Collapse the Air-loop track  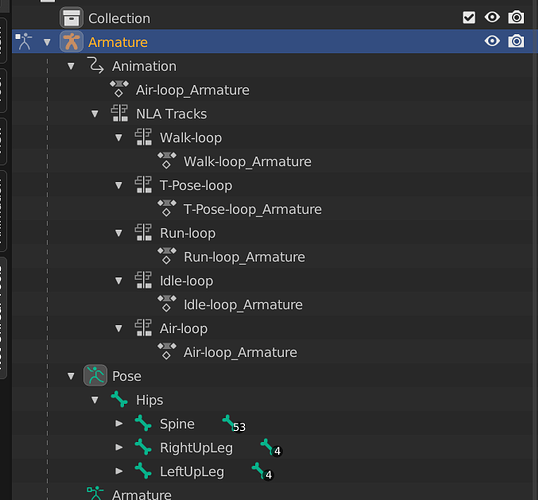(119, 328)
